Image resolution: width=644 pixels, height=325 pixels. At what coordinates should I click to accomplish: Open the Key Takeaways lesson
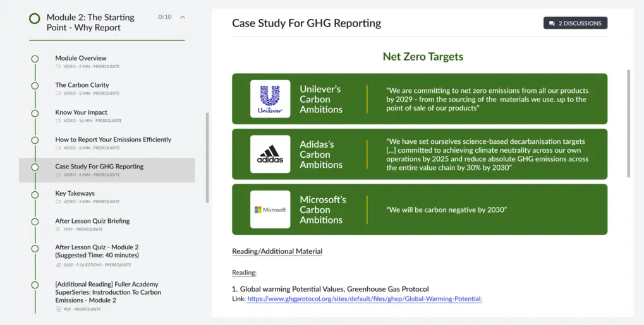(x=75, y=193)
